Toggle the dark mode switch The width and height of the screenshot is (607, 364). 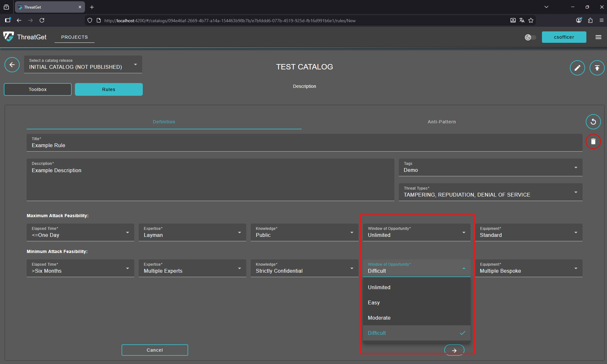(x=530, y=37)
